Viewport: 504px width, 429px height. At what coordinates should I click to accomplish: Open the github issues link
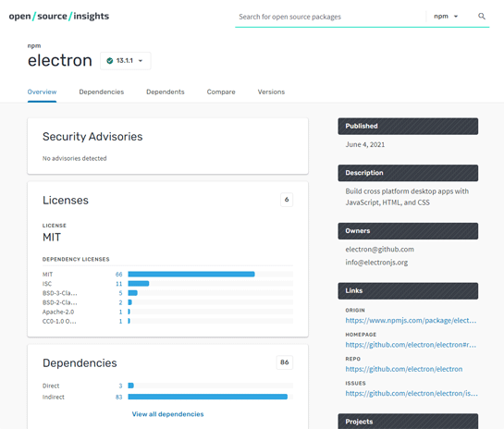point(412,393)
